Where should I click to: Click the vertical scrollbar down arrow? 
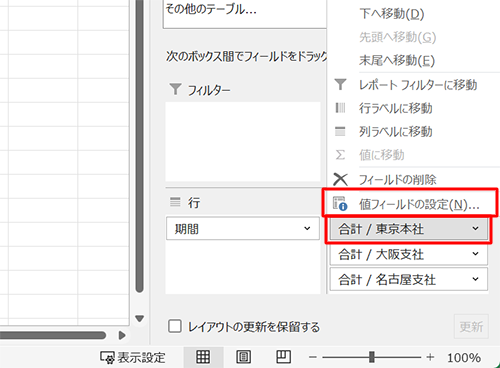(x=140, y=319)
